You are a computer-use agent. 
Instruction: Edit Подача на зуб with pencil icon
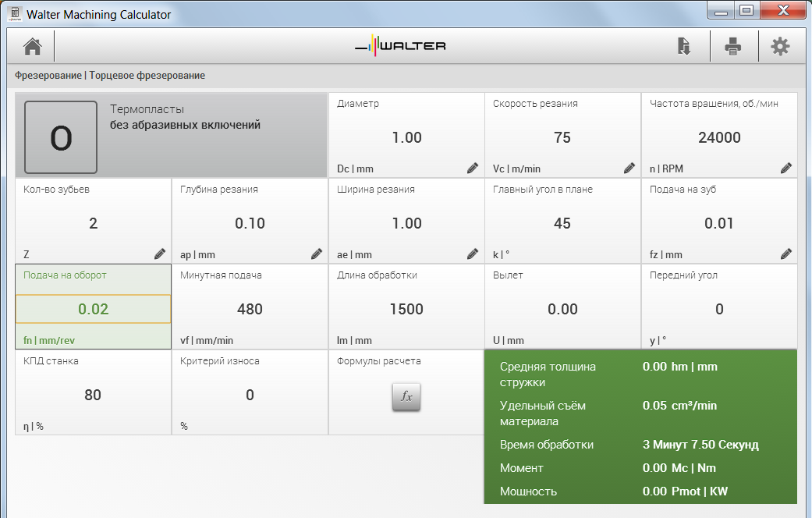click(786, 254)
